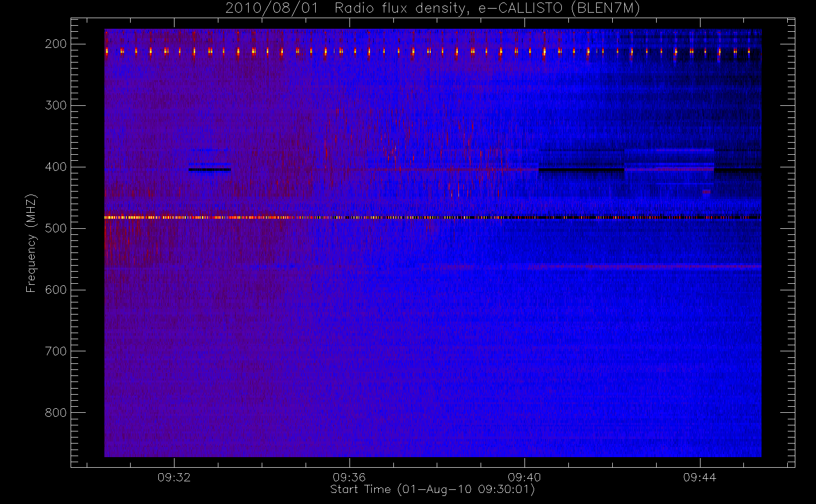
Task: Select the '300' frequency axis label
Action: tap(55, 105)
